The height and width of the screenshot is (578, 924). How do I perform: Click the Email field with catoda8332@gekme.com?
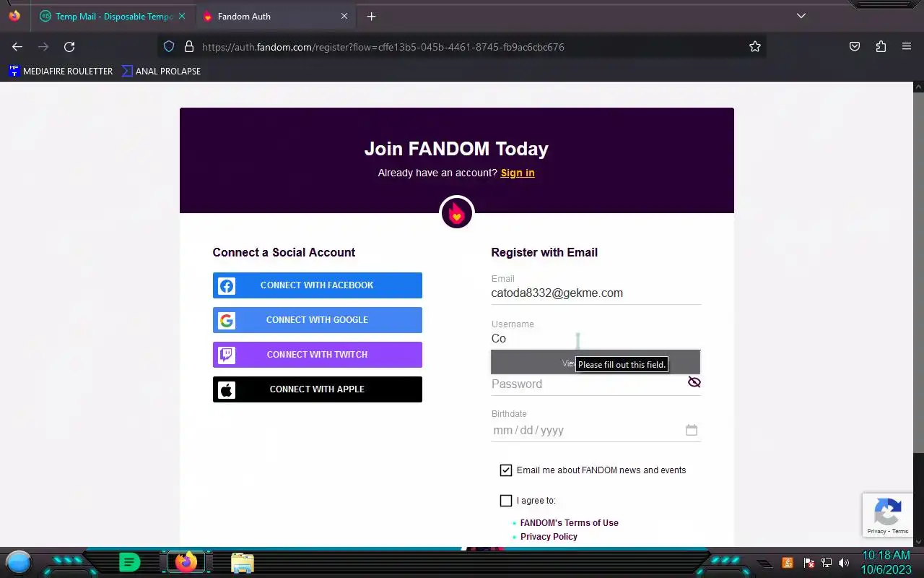(596, 293)
